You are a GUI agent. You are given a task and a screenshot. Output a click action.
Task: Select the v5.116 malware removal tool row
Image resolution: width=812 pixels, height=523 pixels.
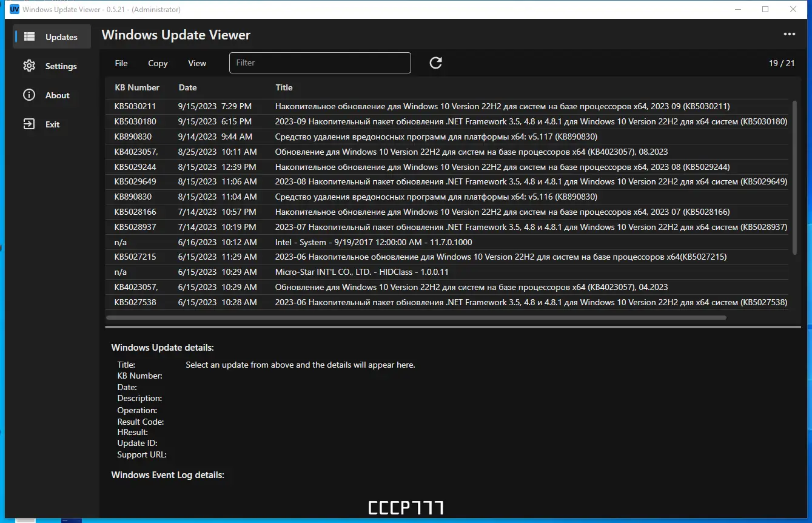(x=448, y=197)
